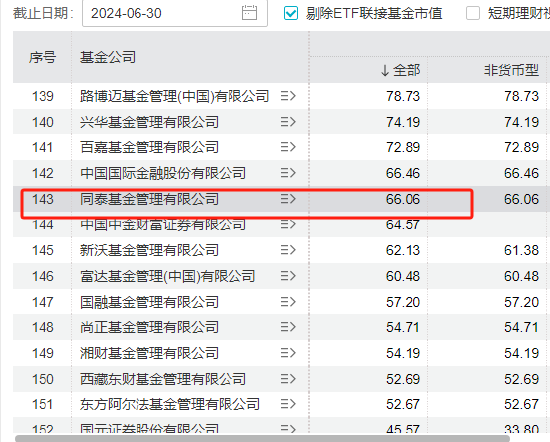
Task: Select company name 中国国际金融股份有限公司
Action: click(x=163, y=173)
